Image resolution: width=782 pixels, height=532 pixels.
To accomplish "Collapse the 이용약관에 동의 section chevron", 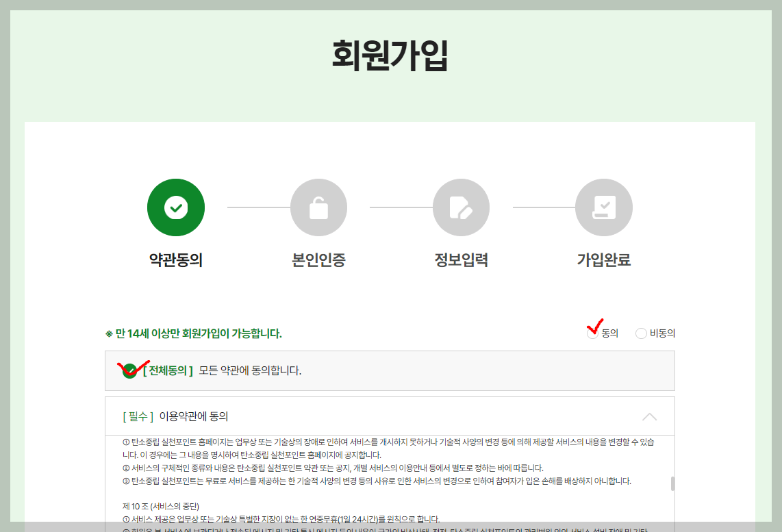I will click(649, 416).
